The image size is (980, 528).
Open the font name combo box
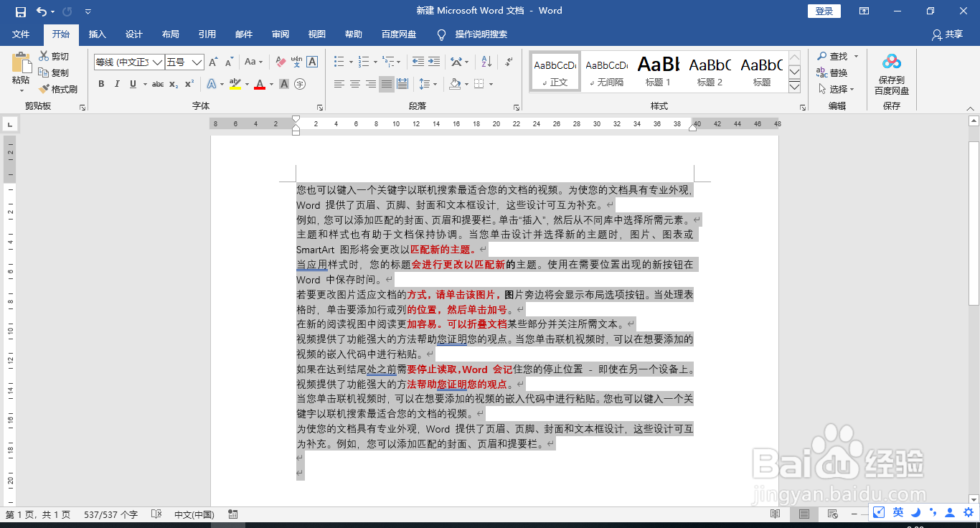[129, 62]
